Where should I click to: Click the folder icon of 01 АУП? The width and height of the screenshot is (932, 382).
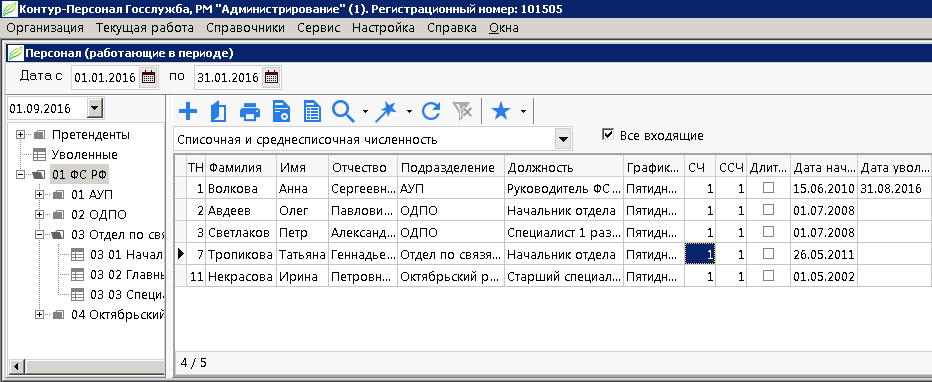pyautogui.click(x=58, y=195)
